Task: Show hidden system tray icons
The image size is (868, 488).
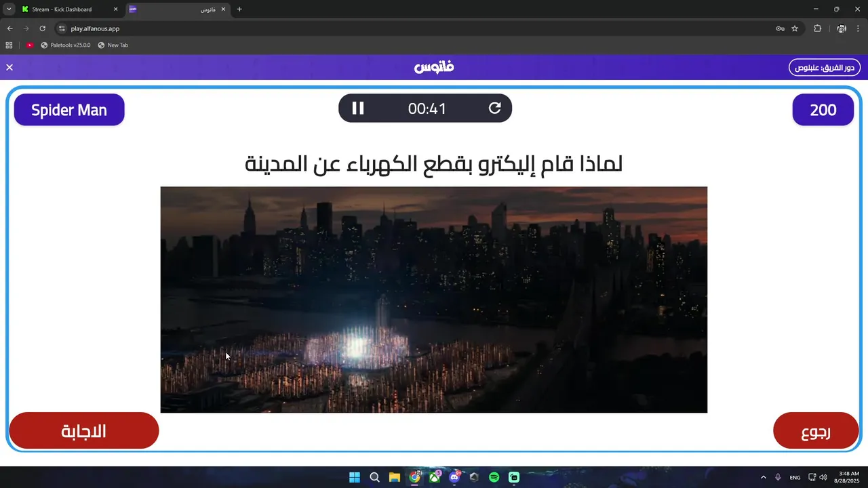Action: (764, 477)
